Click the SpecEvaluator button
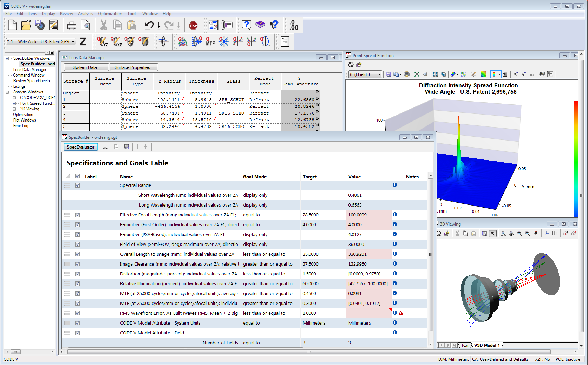588x365 pixels. click(80, 147)
